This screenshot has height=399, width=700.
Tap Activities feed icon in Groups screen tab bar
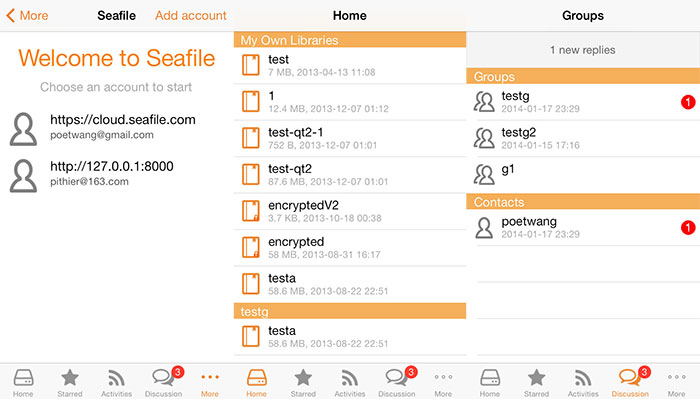583,378
